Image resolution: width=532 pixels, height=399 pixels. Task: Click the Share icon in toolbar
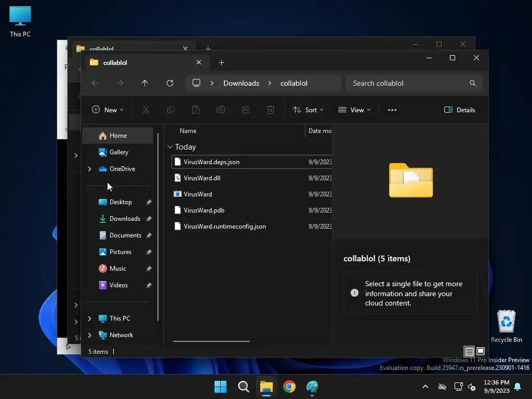[x=246, y=110]
